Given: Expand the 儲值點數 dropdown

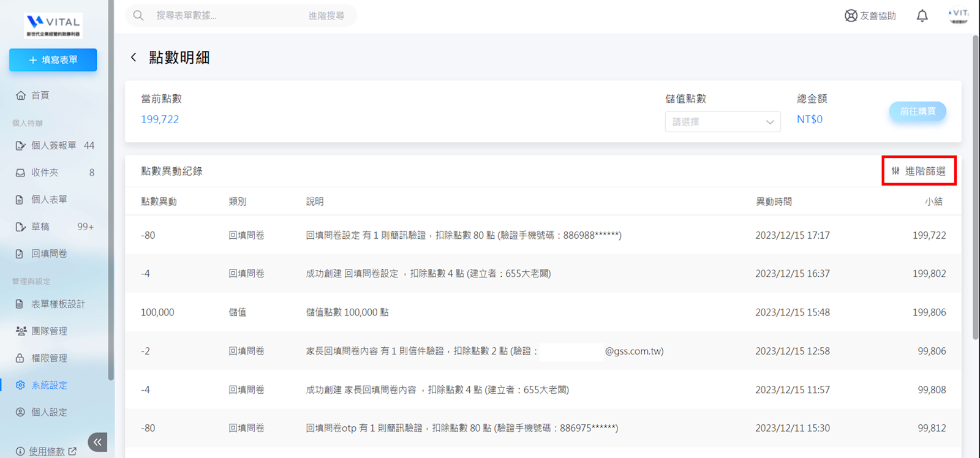Looking at the screenshot, I should 722,122.
